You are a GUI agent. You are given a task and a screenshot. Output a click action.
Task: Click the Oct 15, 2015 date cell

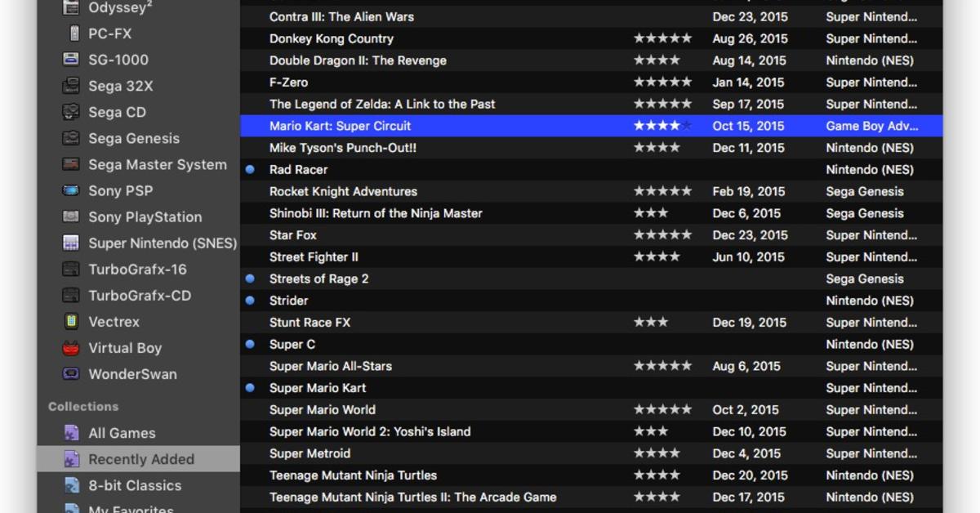(x=748, y=126)
